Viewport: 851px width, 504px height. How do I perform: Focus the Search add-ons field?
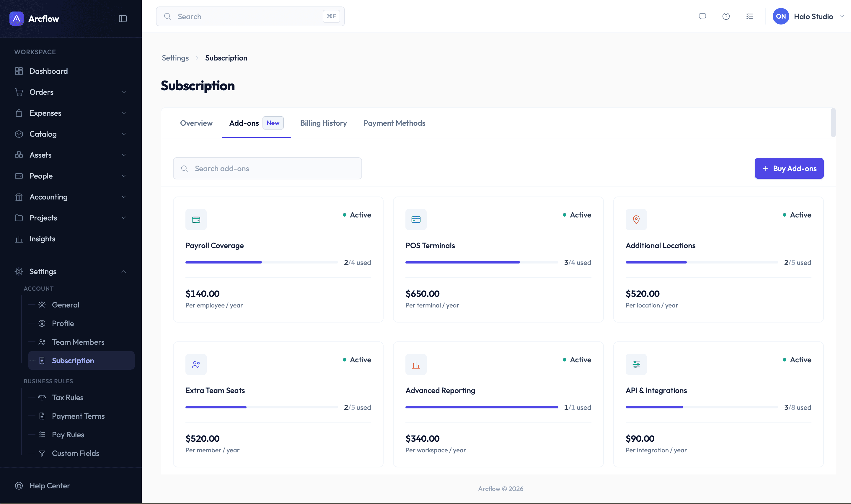coord(267,168)
